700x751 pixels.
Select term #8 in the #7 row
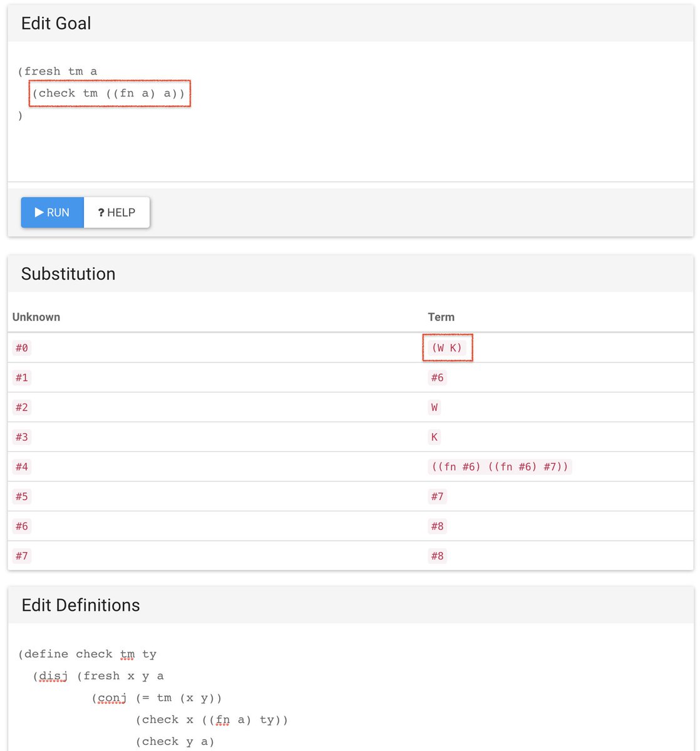tap(437, 556)
